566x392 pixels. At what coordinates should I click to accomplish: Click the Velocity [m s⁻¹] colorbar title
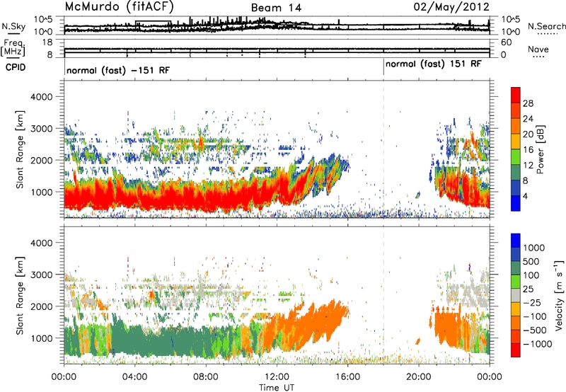(559, 295)
